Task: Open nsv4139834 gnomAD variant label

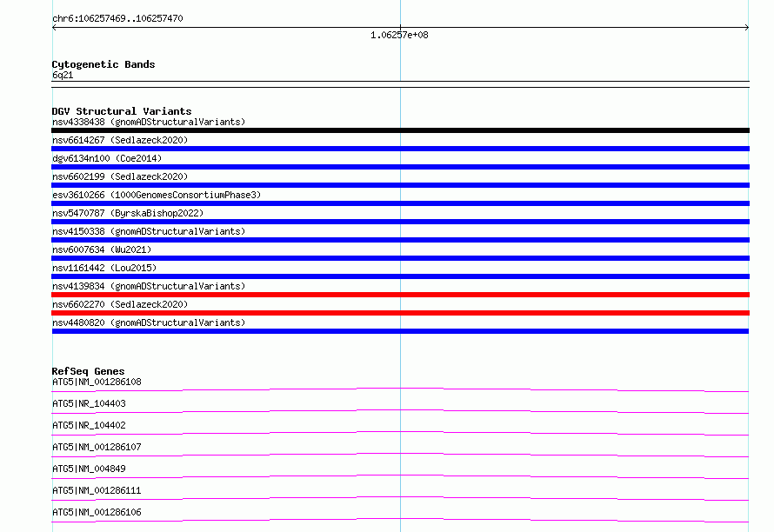Action: [x=149, y=286]
